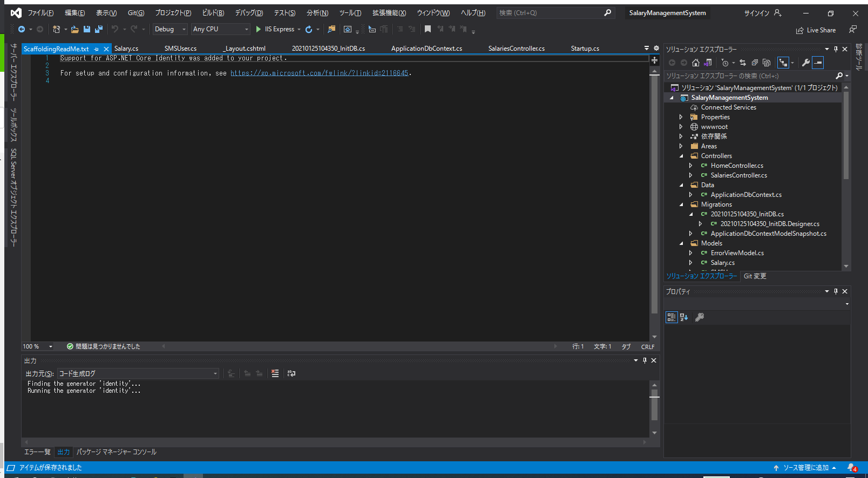Image resolution: width=868 pixels, height=478 pixels.
Task: Collapse All items in Solution Explorer
Action: click(x=755, y=63)
